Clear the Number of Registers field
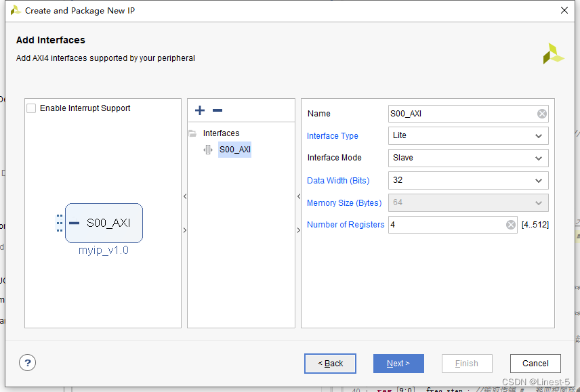 [511, 225]
